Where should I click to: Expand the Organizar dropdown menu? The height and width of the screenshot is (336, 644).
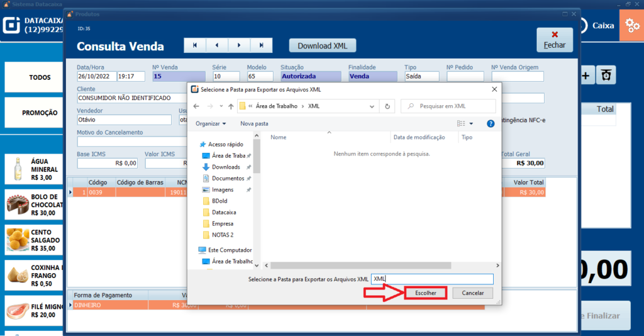(211, 124)
